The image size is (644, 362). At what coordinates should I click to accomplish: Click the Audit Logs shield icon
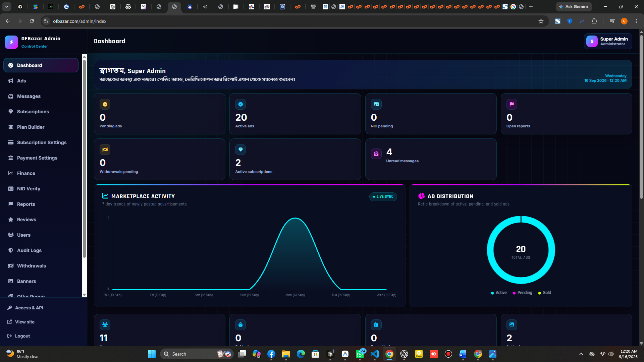[11, 250]
